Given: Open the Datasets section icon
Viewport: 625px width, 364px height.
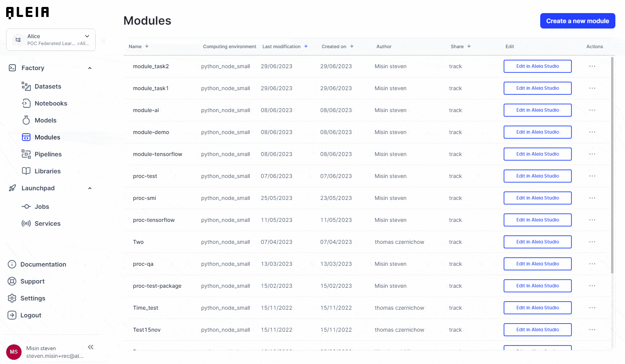Looking at the screenshot, I should pos(26,86).
